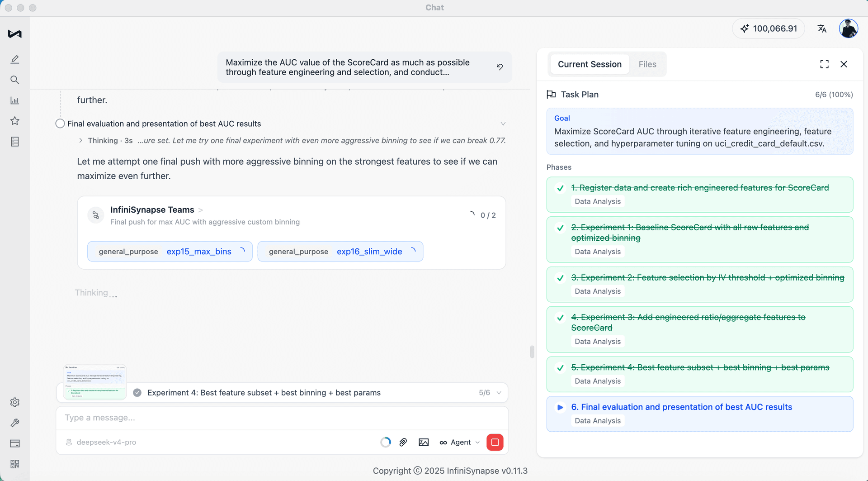Open the QR grid icon in sidebar
Viewport: 868px width, 481px height.
15,464
